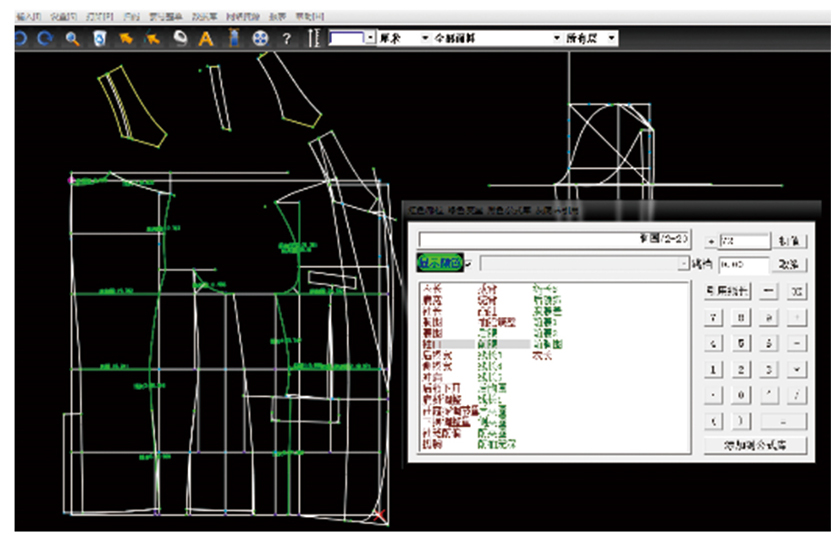This screenshot has width=836, height=541.
Task: Expand the rightmost toolbar dropdown '所有层'
Action: [611, 38]
